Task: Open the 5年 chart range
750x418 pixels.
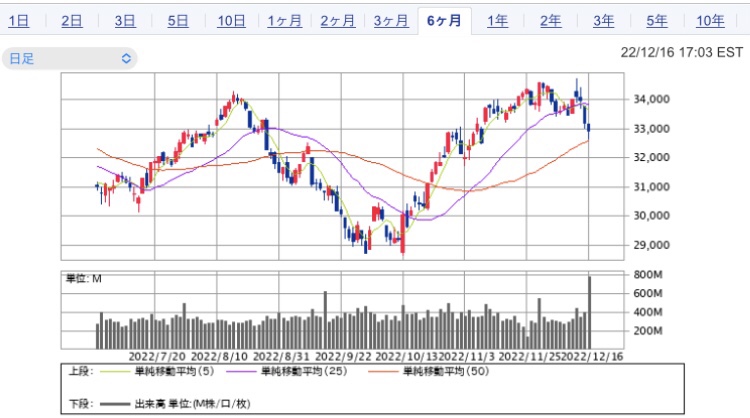Action: (657, 21)
